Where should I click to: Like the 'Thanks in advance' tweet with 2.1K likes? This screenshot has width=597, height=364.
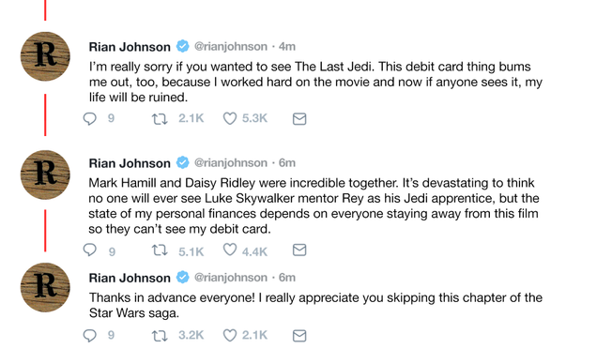click(230, 336)
